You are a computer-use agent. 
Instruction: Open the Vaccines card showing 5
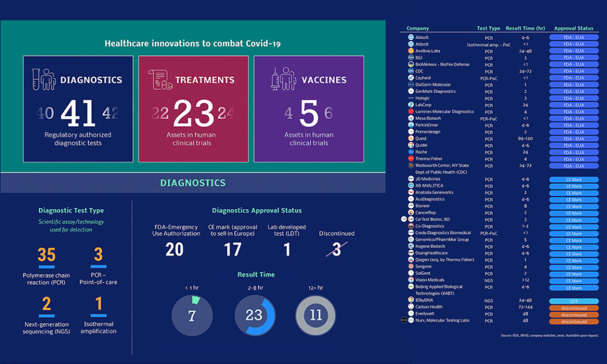pyautogui.click(x=309, y=109)
